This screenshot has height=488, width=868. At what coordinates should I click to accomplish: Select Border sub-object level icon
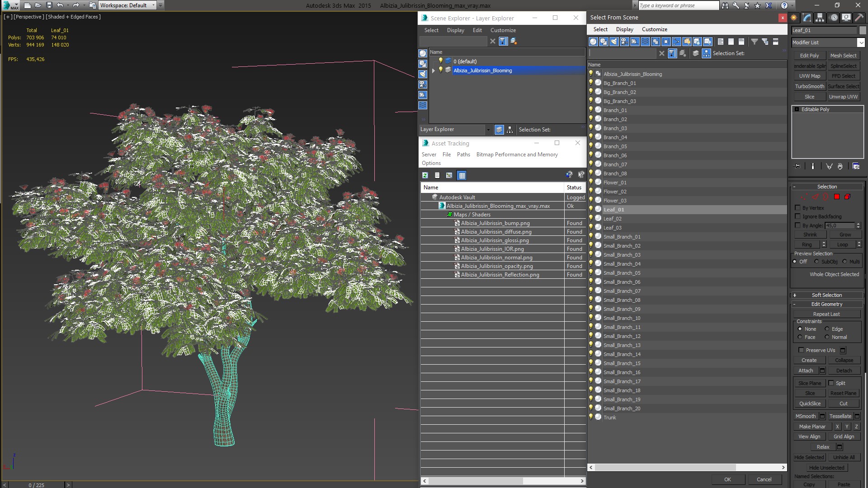(x=826, y=197)
